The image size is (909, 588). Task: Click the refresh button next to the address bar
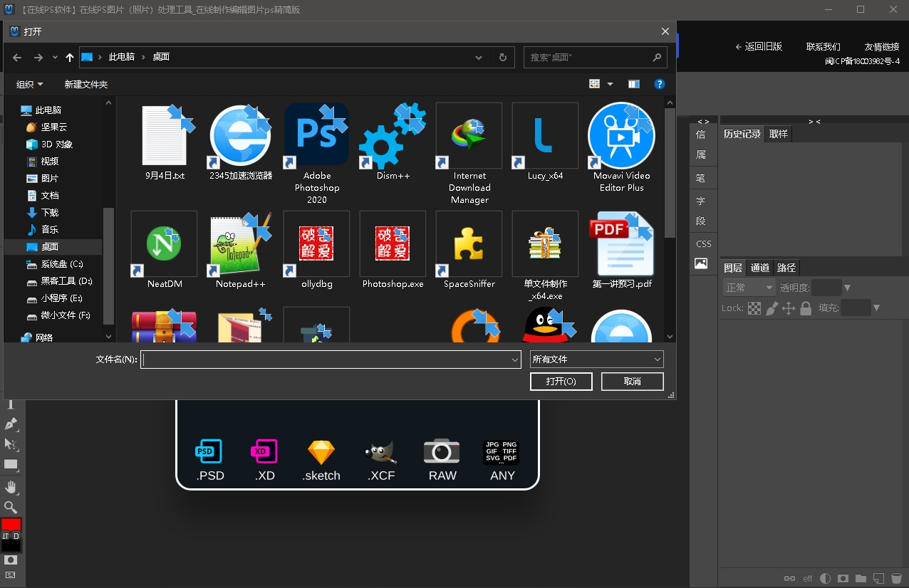[503, 57]
